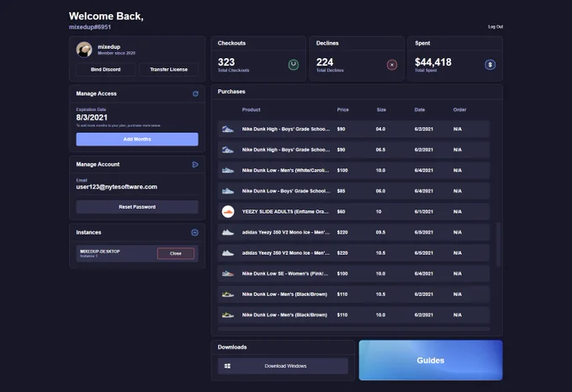The width and height of the screenshot is (572, 392).
Task: Click the $44,418 Total Spent value
Action: (433, 62)
